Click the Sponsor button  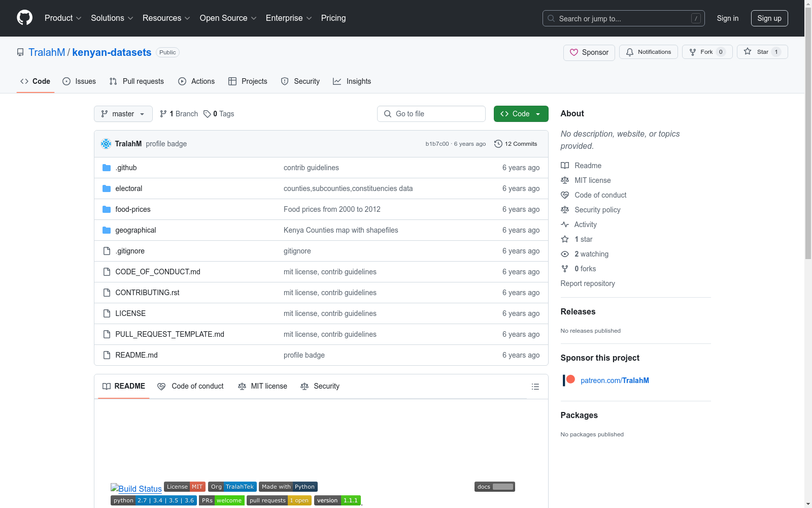click(589, 52)
